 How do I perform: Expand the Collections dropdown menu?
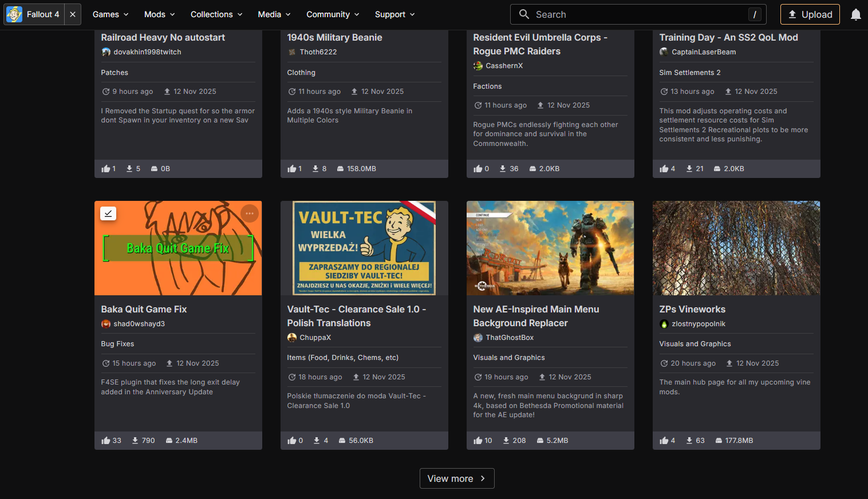point(216,14)
